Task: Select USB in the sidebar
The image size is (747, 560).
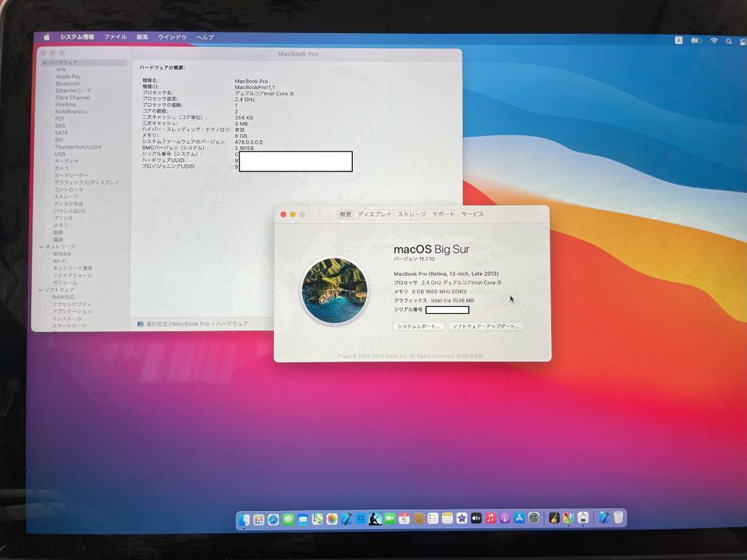Action: click(59, 154)
